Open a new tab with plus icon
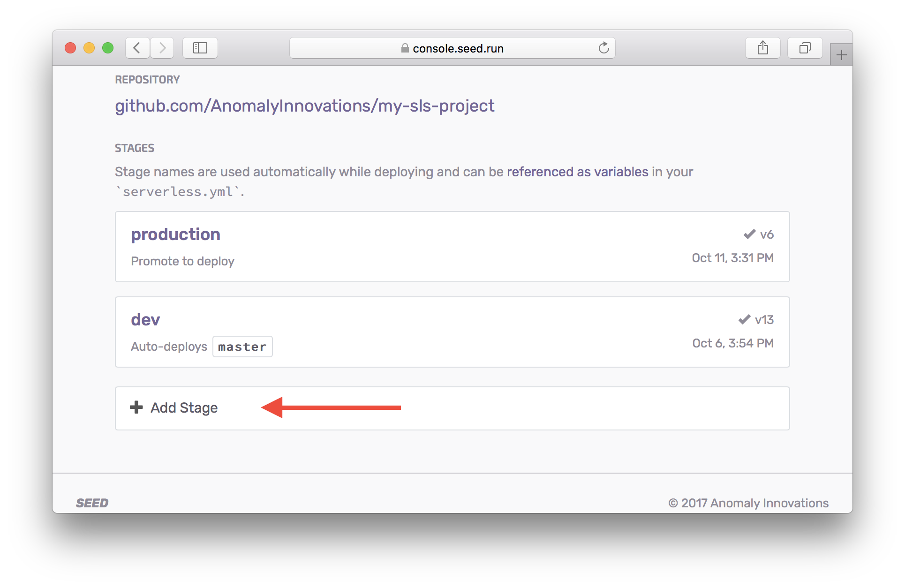The width and height of the screenshot is (905, 588). coord(841,55)
